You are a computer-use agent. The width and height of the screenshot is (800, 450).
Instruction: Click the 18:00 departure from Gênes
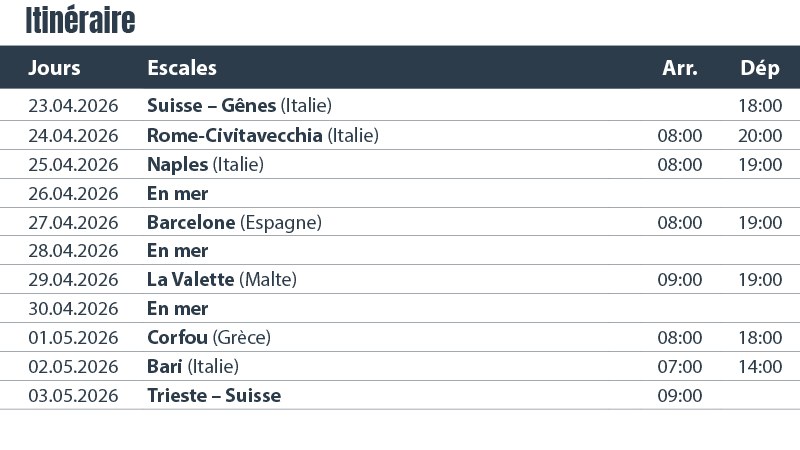point(760,106)
